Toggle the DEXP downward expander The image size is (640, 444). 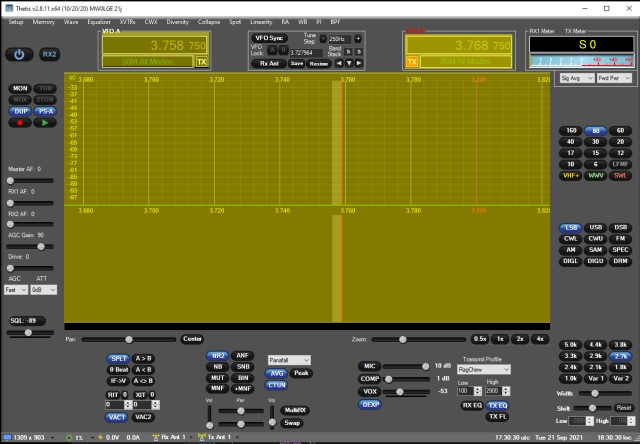[370, 404]
